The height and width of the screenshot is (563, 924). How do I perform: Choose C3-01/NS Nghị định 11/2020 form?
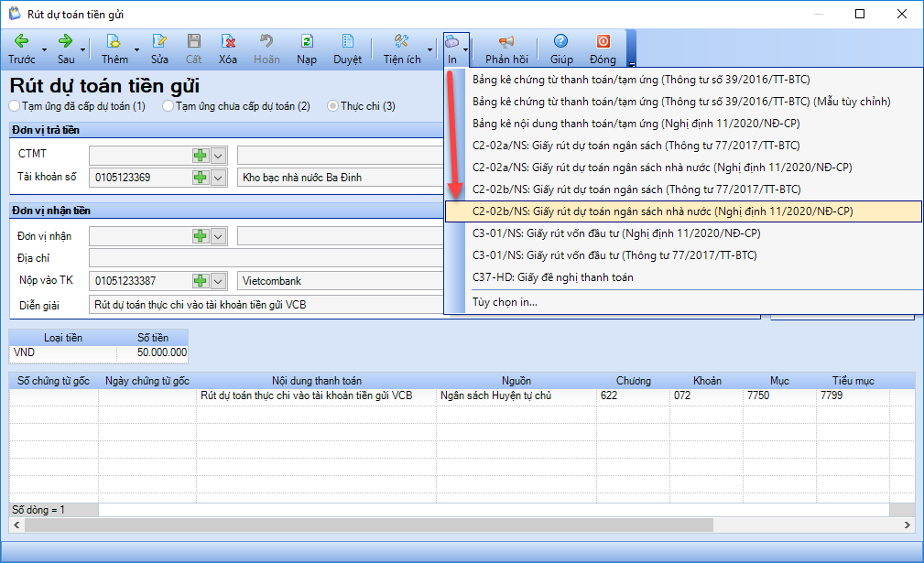pos(682,233)
